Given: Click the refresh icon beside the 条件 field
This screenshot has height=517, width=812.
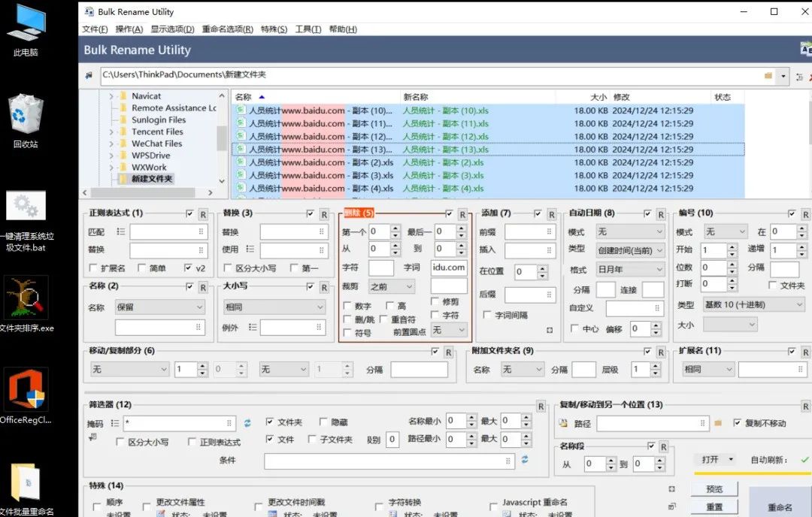Looking at the screenshot, I should click(x=525, y=460).
